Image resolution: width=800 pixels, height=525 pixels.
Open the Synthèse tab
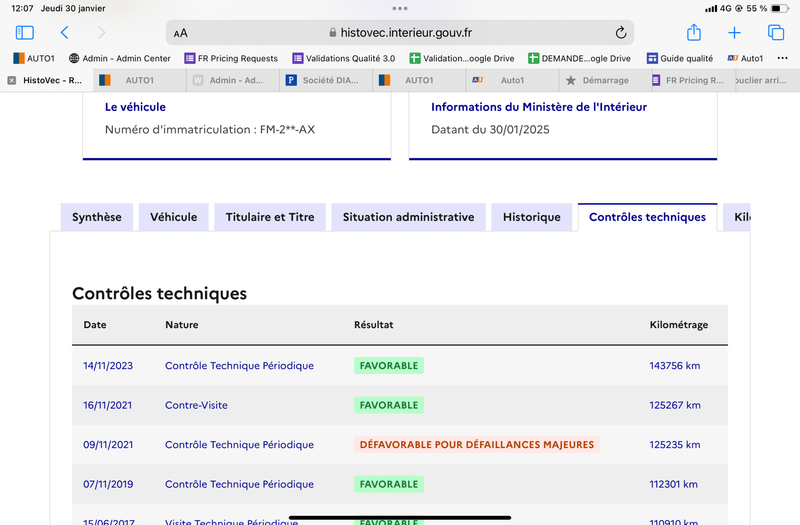[97, 217]
